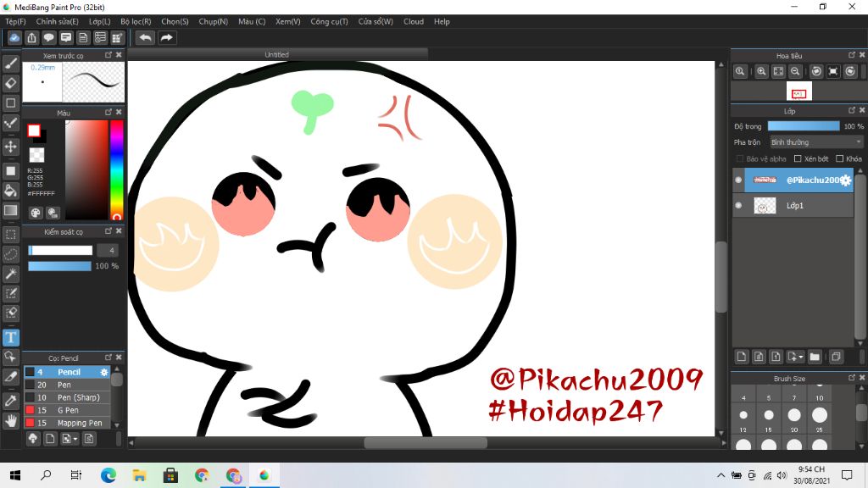Image resolution: width=868 pixels, height=488 pixels.
Task: Zoom out the navigator view
Action: (x=795, y=71)
